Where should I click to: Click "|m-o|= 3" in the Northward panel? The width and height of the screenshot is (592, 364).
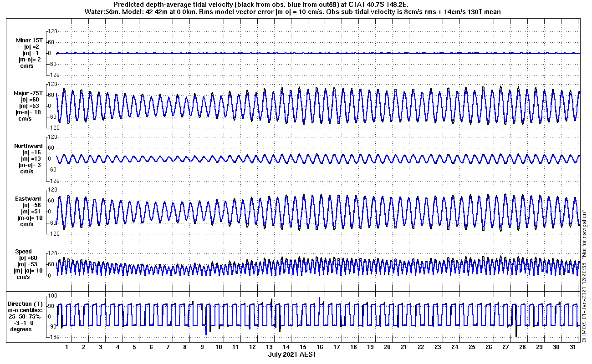click(x=30, y=165)
